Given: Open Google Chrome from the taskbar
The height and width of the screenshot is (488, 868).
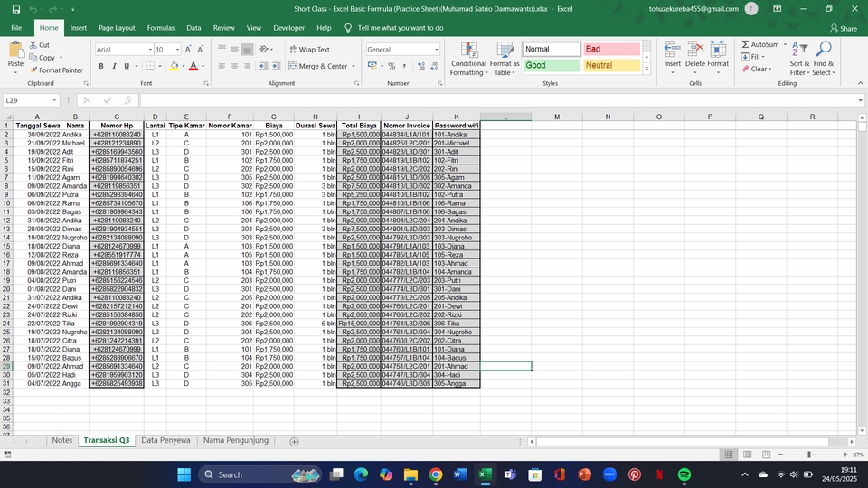Looking at the screenshot, I should [436, 474].
